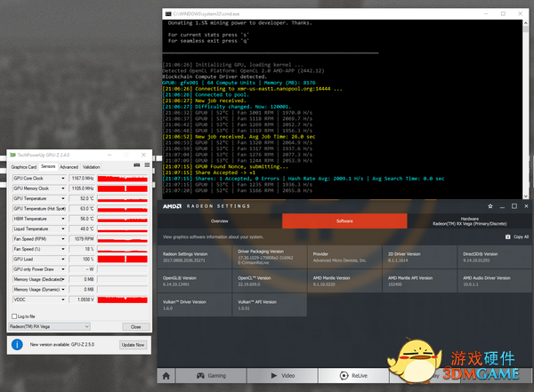Click the Hash Rate Avg line in cmd

303,179
